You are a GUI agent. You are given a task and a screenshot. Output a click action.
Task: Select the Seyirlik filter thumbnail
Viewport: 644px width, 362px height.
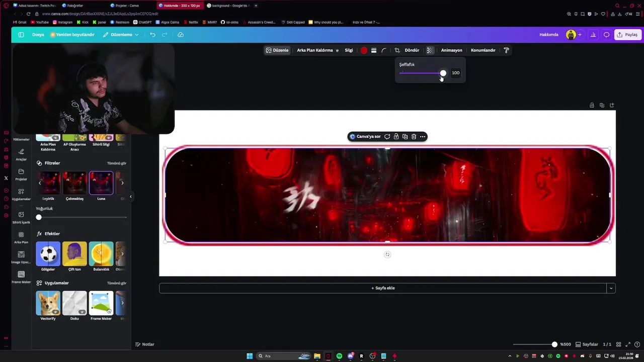[48, 183]
